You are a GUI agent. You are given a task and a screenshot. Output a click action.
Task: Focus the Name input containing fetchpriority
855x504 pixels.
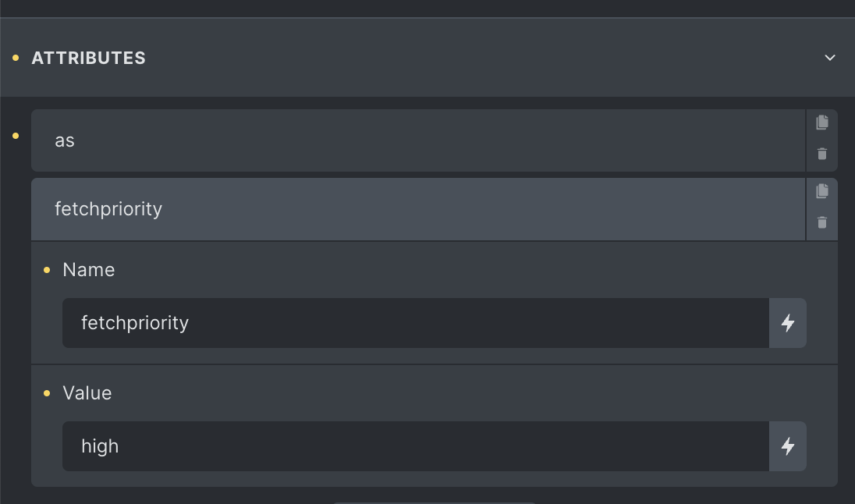[x=415, y=323]
